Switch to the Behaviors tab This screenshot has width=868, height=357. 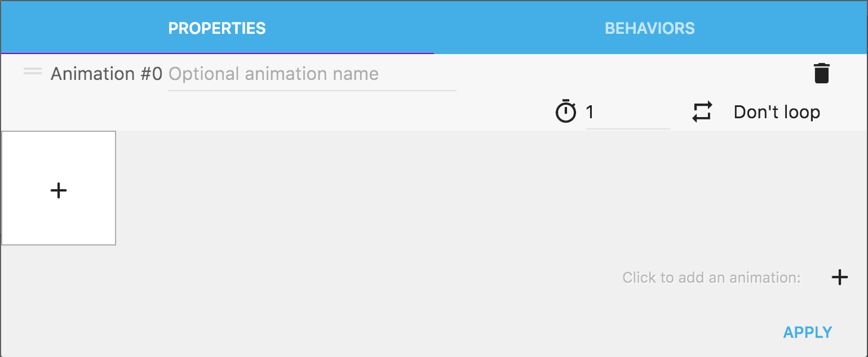coord(649,28)
